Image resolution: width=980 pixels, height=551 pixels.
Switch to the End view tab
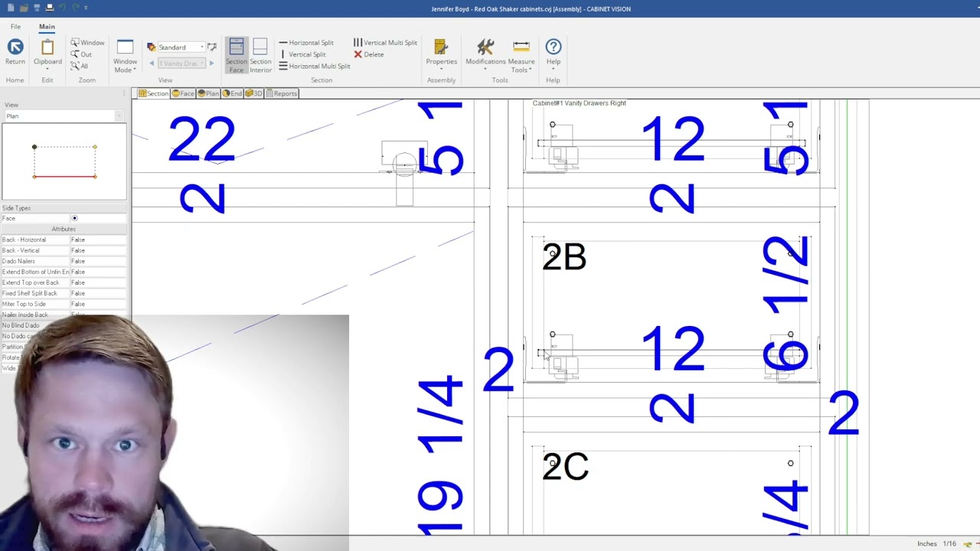pos(232,93)
